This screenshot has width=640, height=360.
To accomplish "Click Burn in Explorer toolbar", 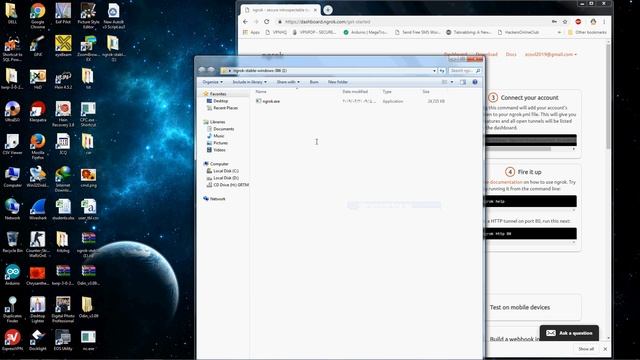I will pos(314,82).
